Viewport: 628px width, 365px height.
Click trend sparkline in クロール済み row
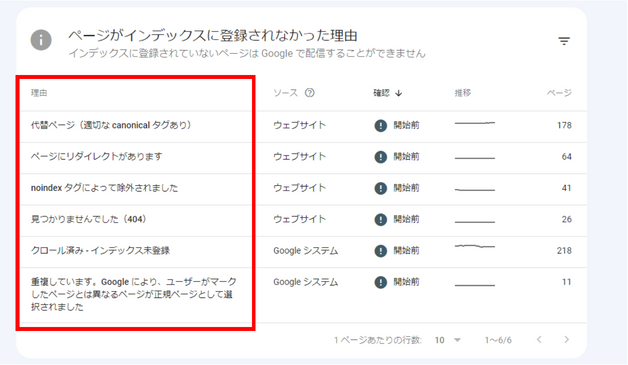[475, 246]
